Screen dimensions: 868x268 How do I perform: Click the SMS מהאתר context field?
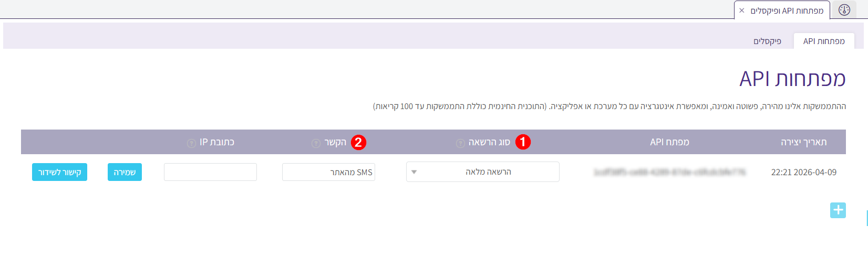click(x=328, y=172)
